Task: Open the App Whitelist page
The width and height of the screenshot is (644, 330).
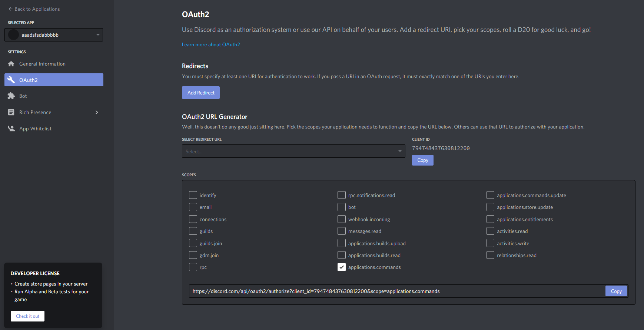Action: 54,129
